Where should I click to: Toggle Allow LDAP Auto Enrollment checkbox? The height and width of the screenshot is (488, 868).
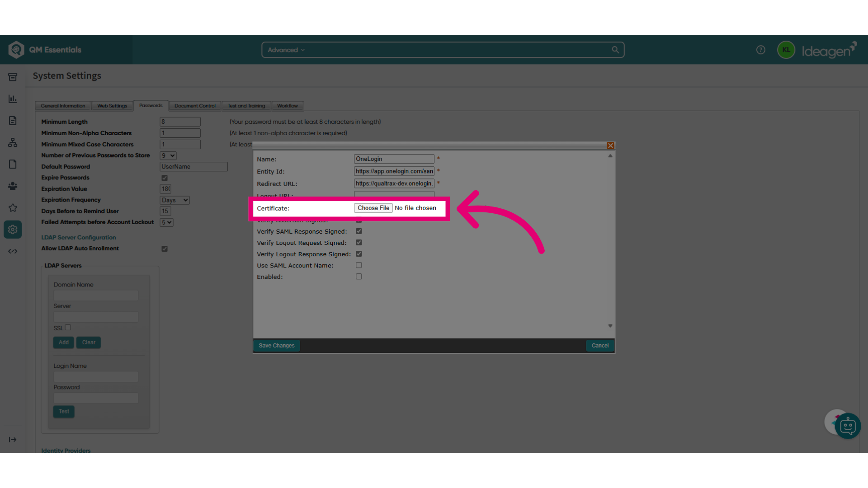(165, 249)
